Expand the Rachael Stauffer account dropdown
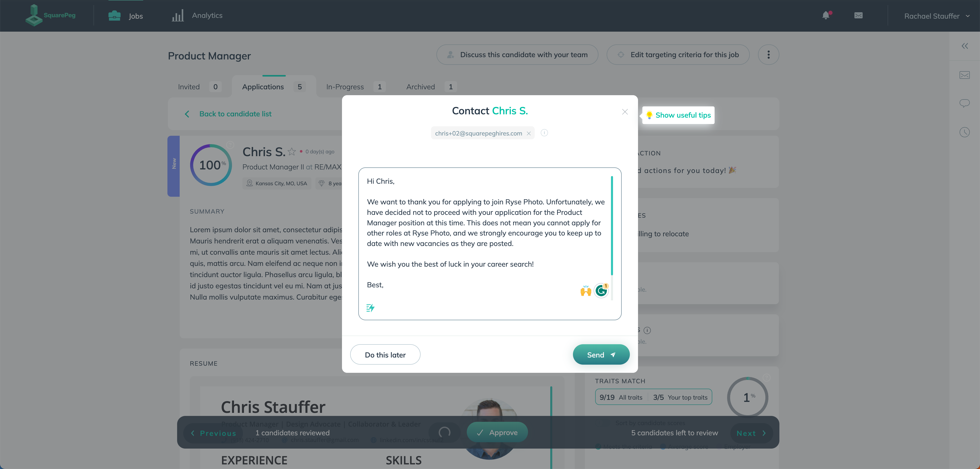980x469 pixels. [968, 16]
